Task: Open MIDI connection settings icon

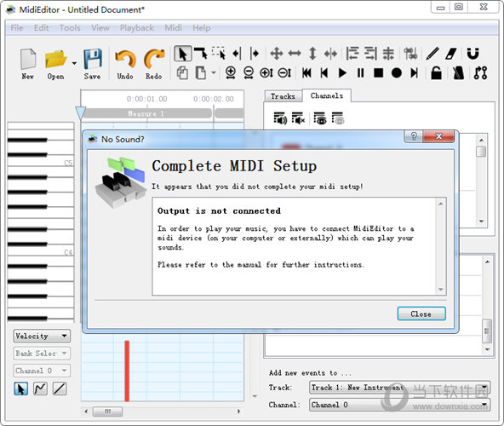Action: point(480,73)
